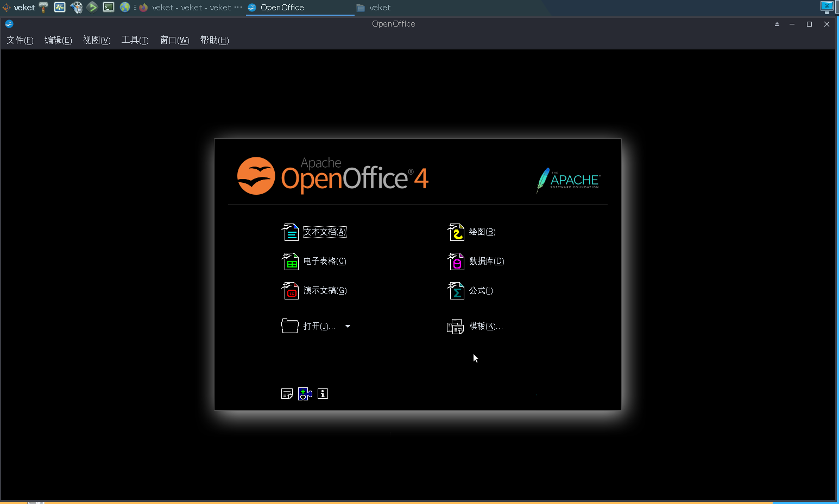
Task: Create a new database (数据库)
Action: click(475, 261)
